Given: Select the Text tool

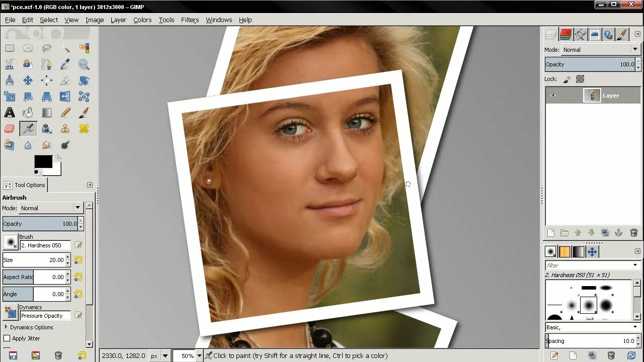Looking at the screenshot, I should pyautogui.click(x=10, y=113).
